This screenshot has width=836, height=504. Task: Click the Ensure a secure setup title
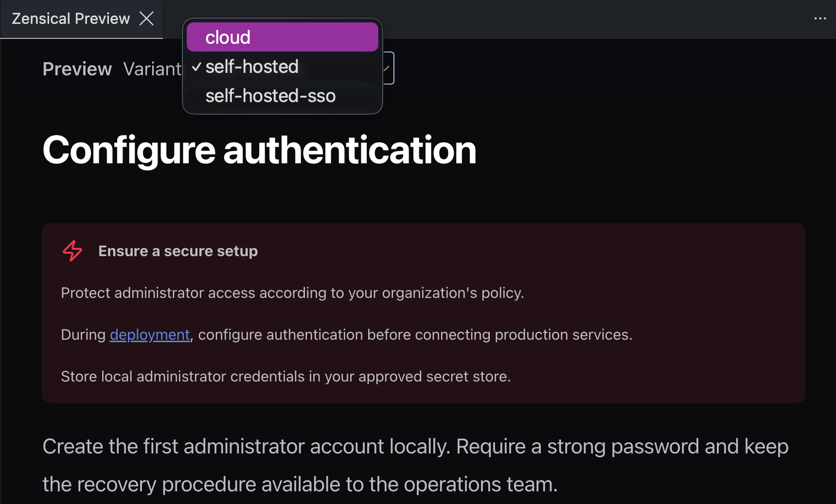178,251
